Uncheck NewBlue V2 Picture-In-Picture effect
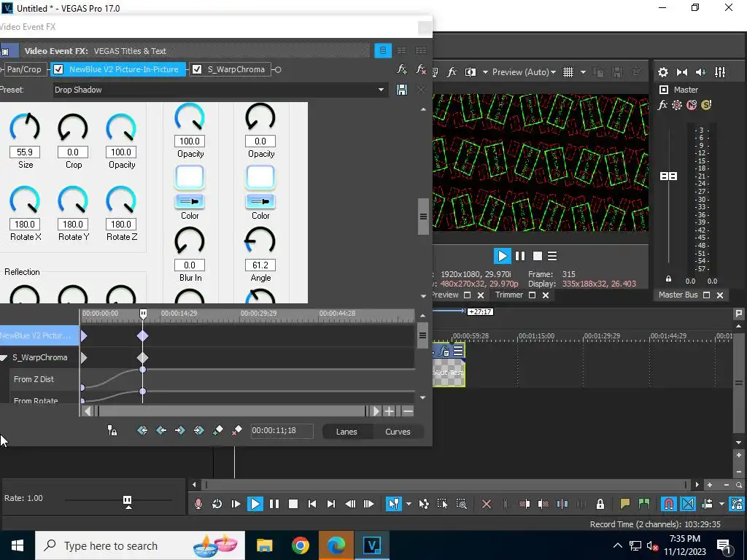Screen dimensions: 747x560 pyautogui.click(x=58, y=69)
